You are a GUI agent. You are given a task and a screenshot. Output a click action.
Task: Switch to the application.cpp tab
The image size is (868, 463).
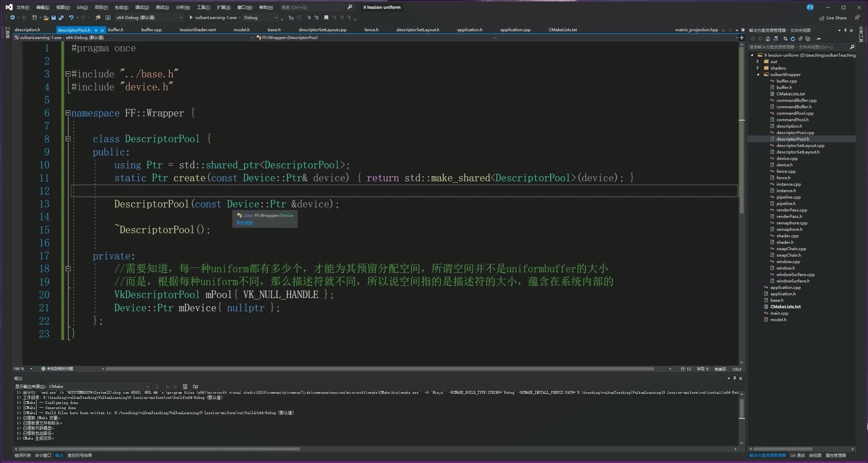click(515, 30)
